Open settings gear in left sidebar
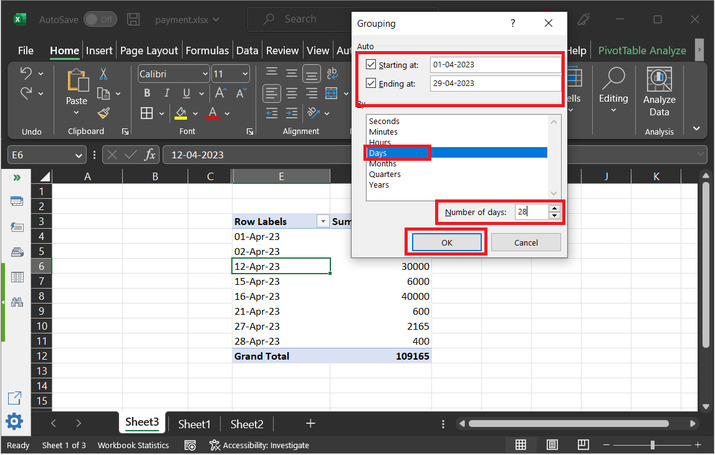Image resolution: width=715 pixels, height=455 pixels. click(15, 421)
